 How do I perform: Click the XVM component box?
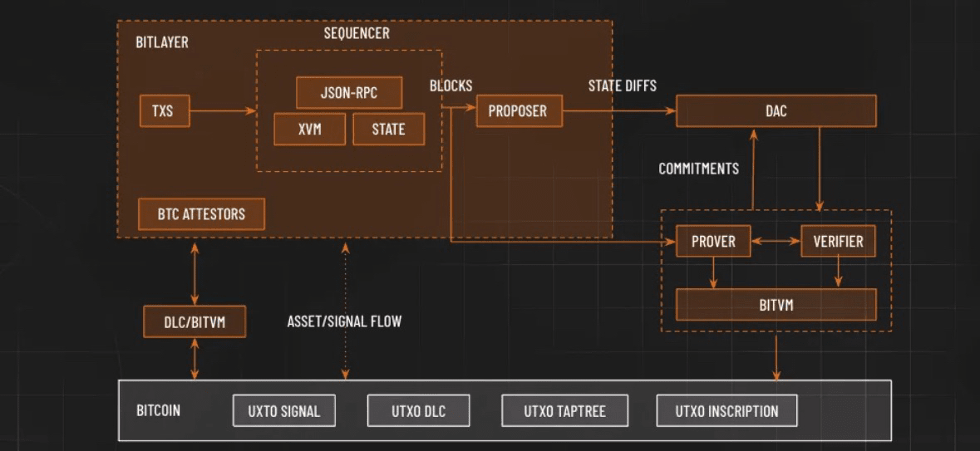tap(309, 130)
